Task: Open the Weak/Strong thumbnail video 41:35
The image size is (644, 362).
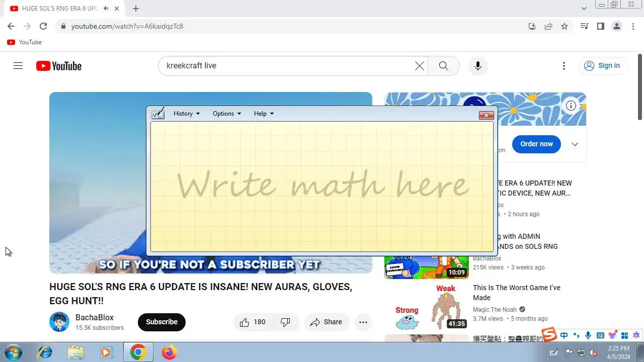Action: point(427,307)
